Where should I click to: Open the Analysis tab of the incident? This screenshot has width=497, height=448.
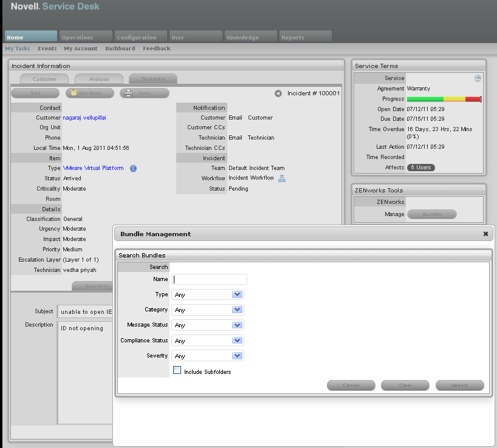[99, 79]
